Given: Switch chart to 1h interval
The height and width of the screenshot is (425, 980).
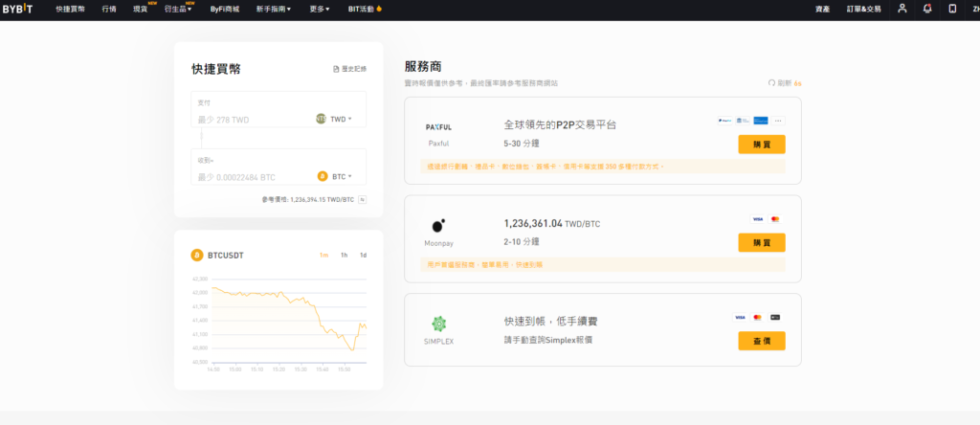Looking at the screenshot, I should (x=345, y=255).
